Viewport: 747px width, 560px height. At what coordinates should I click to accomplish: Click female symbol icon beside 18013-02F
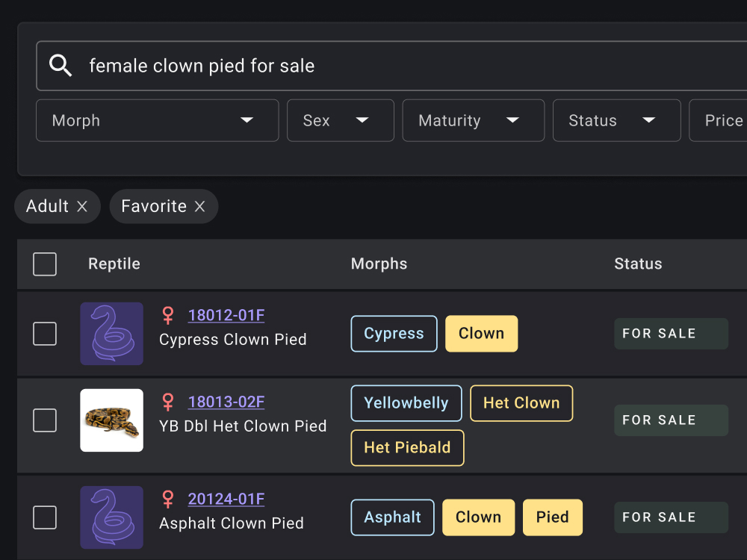[x=169, y=402]
